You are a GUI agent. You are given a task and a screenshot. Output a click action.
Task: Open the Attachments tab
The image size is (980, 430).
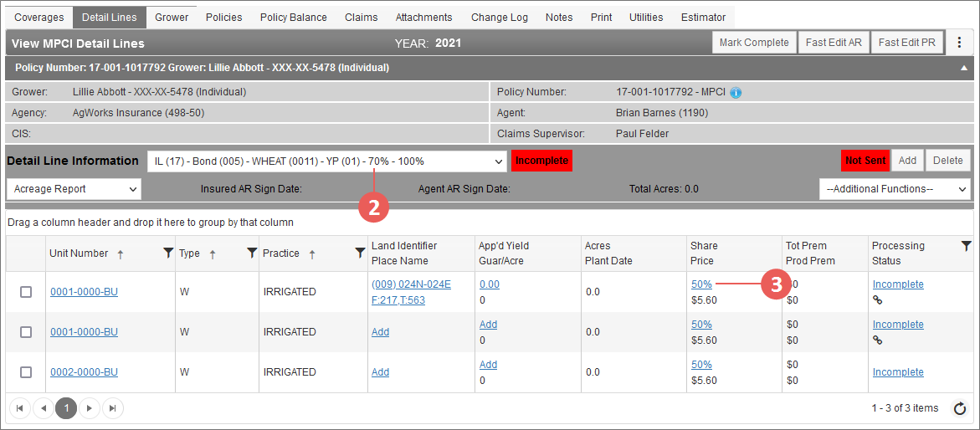tap(423, 18)
